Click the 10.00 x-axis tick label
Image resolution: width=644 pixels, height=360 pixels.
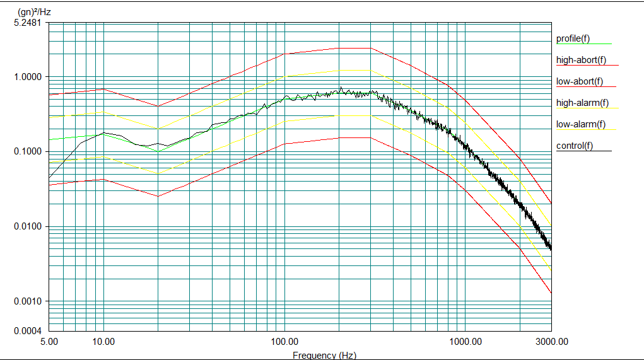103,342
